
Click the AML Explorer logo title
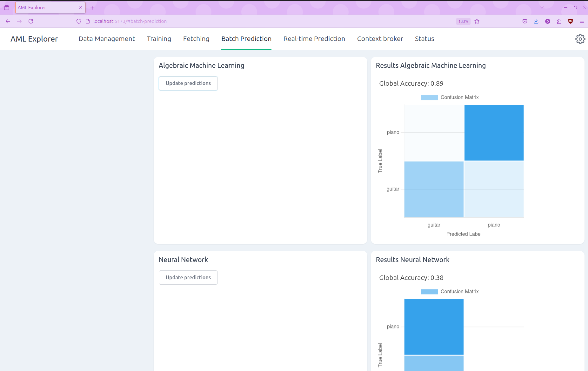coord(34,39)
